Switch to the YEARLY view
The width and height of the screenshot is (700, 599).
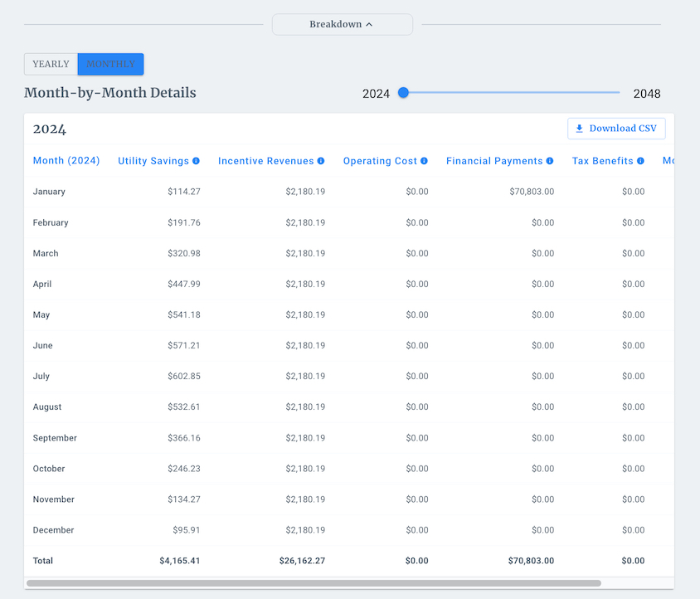tap(51, 65)
